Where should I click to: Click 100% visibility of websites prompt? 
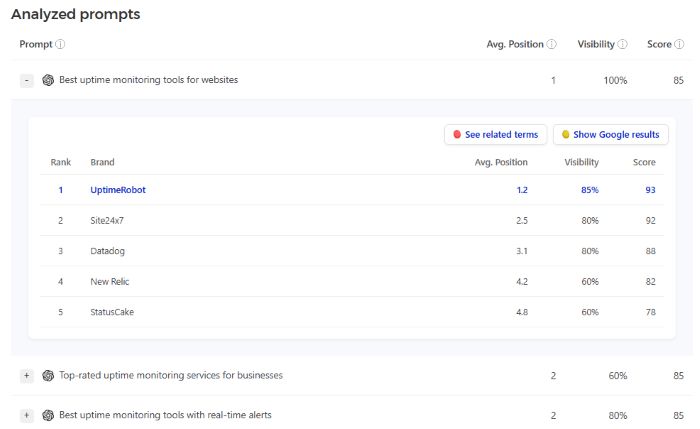pyautogui.click(x=615, y=80)
